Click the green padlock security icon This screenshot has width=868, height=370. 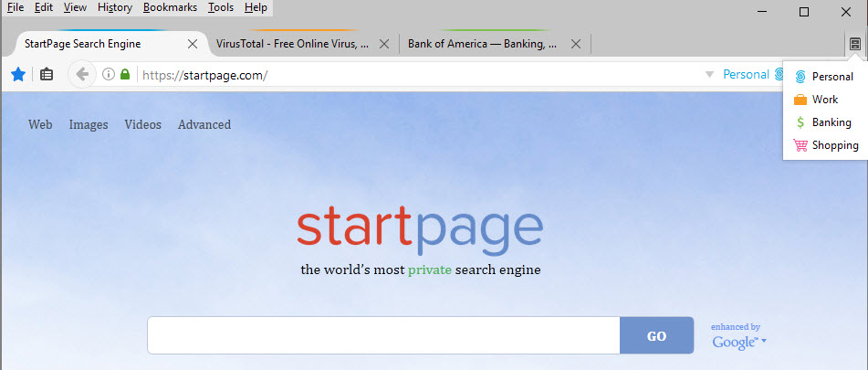[x=125, y=74]
